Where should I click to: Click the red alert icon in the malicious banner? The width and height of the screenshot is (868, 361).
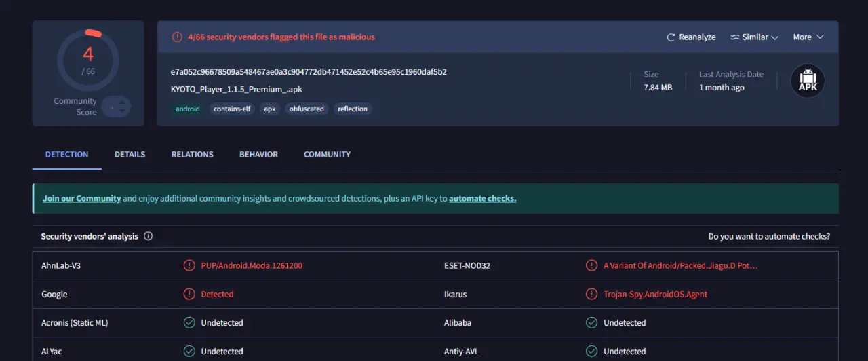coord(177,37)
